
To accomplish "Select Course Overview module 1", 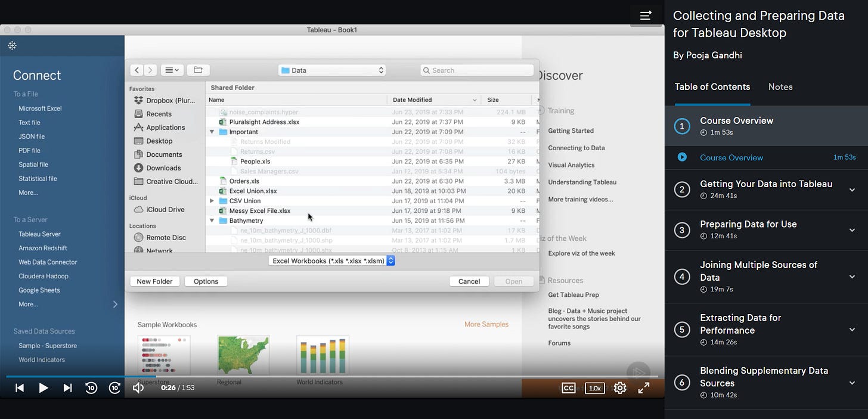I will click(x=767, y=126).
